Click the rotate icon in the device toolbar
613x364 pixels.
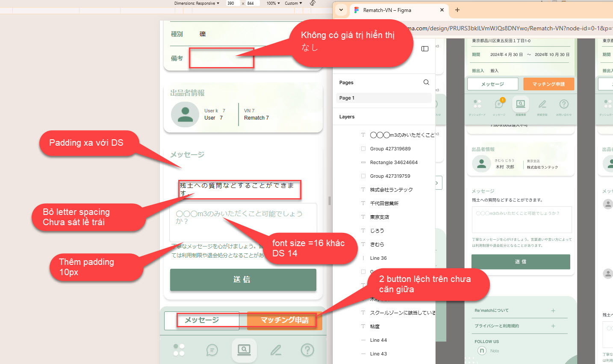coord(312,3)
